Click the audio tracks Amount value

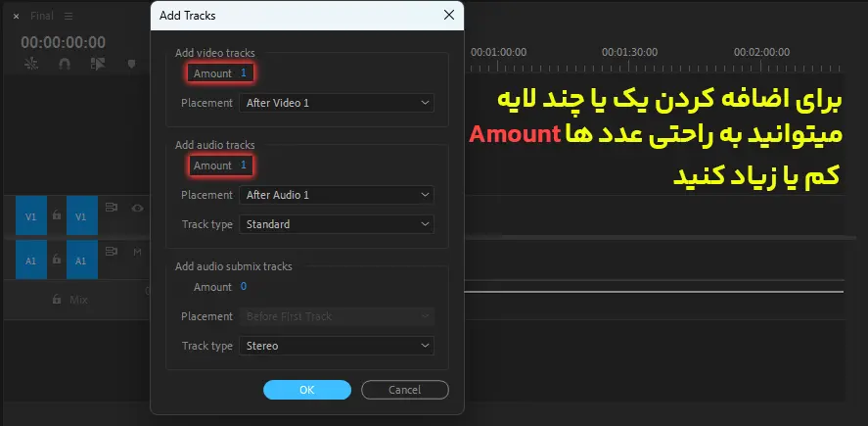[243, 166]
